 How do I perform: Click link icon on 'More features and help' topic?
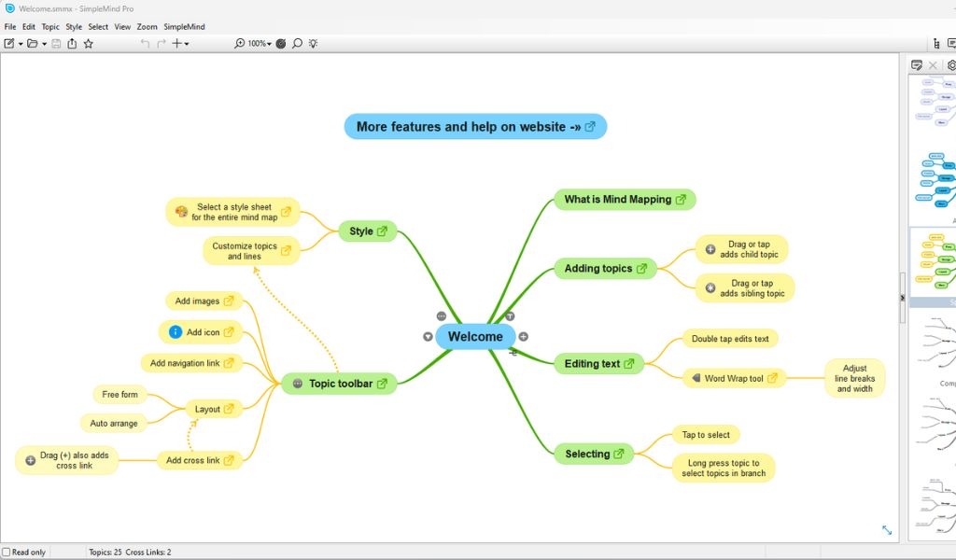pyautogui.click(x=590, y=127)
